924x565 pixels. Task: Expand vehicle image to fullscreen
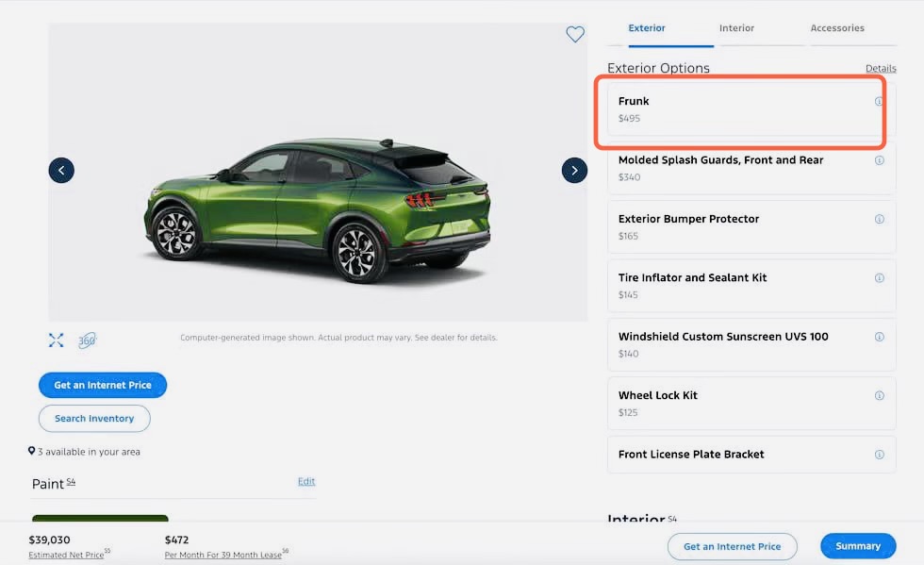(56, 341)
